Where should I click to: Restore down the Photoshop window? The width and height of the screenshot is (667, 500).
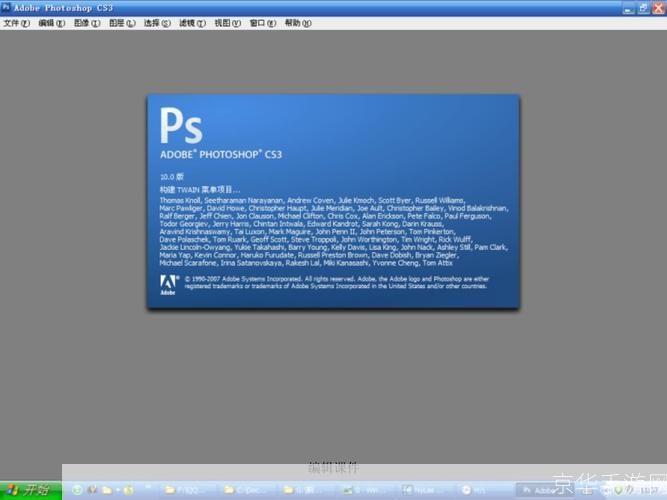tap(643, 8)
